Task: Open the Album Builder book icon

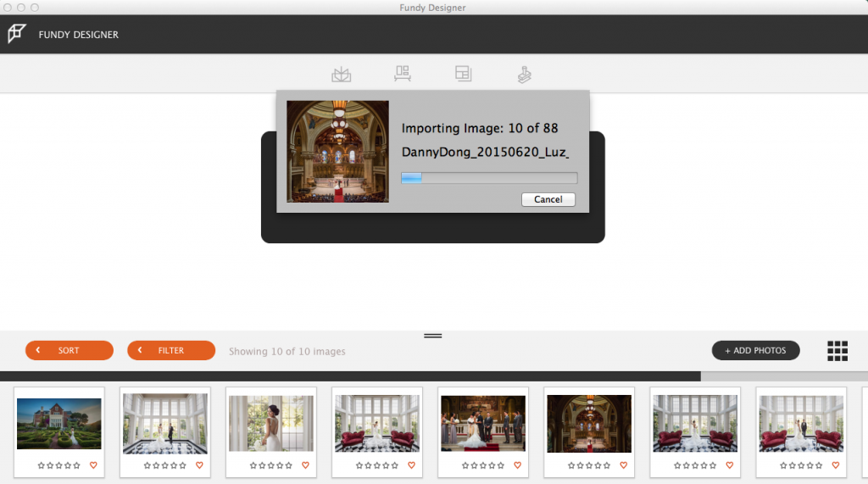Action: tap(342, 75)
